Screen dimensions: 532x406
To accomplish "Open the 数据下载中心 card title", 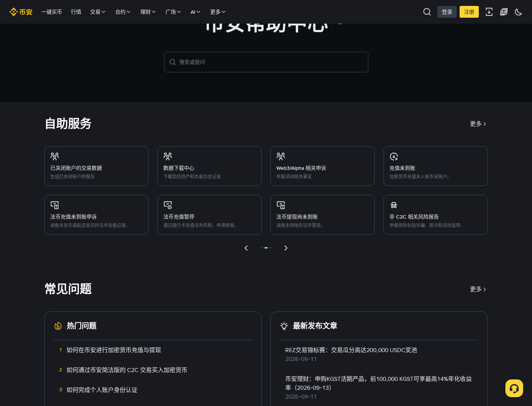I will pyautogui.click(x=179, y=168).
